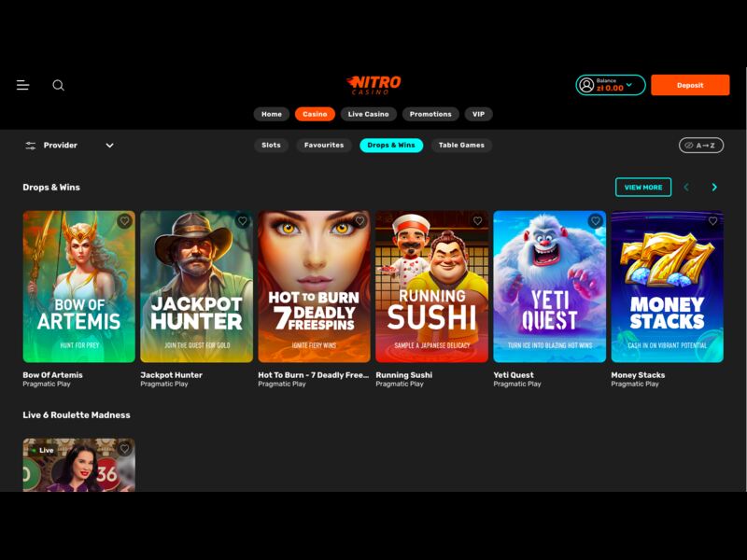This screenshot has height=560, width=747.
Task: Click the user account avatar icon
Action: pos(586,85)
